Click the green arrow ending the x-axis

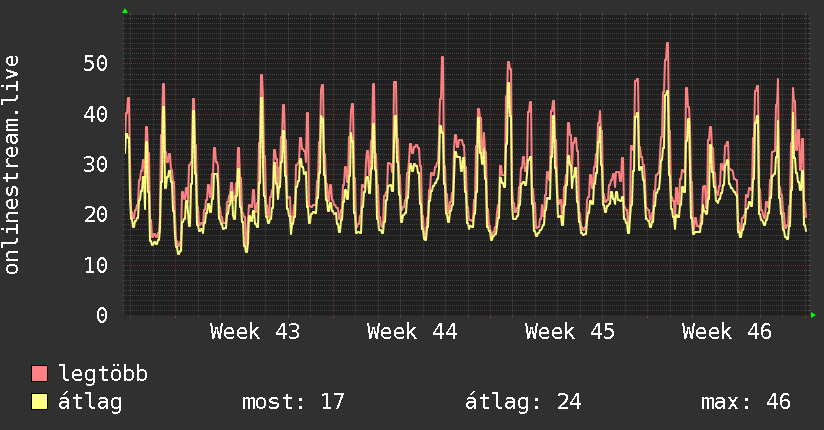pos(813,315)
